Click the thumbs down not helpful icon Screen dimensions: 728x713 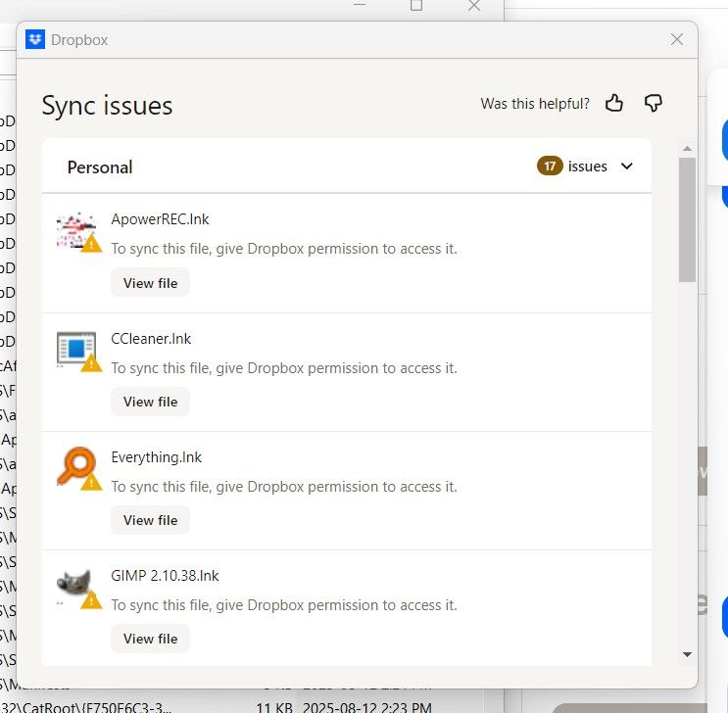click(653, 103)
